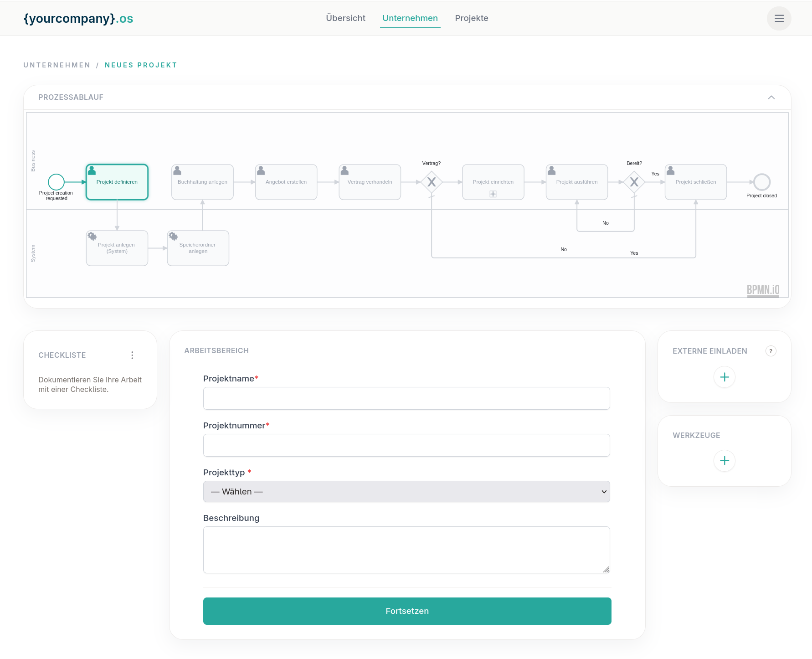This screenshot has width=812, height=659.
Task: Navigate to Unternehmen breadcrumb
Action: 57,65
